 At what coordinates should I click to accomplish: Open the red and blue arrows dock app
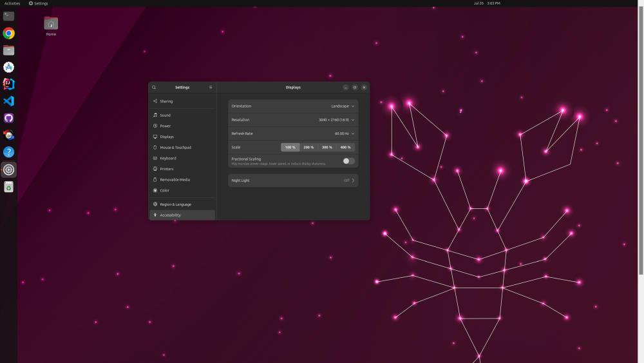(x=8, y=135)
